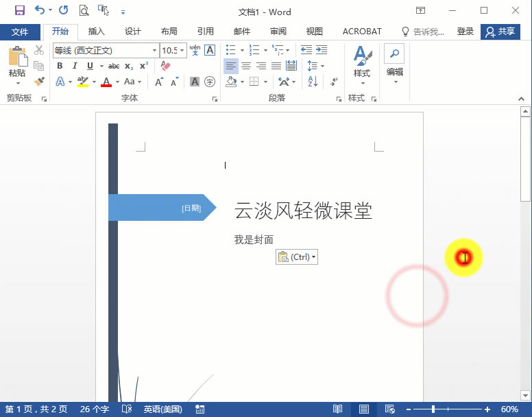
Task: Open the font name dropdown 等线 (西文正文)
Action: point(154,51)
